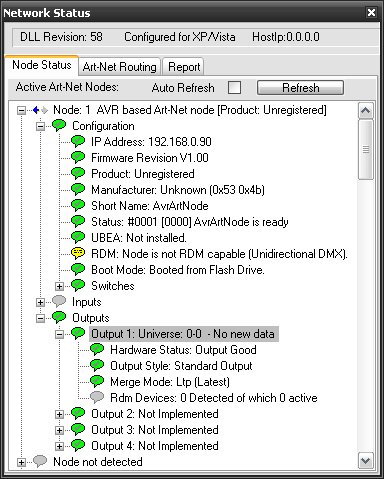Image resolution: width=384 pixels, height=479 pixels.
Task: Click the grey icon beside Rdm Devices
Action: (97, 398)
